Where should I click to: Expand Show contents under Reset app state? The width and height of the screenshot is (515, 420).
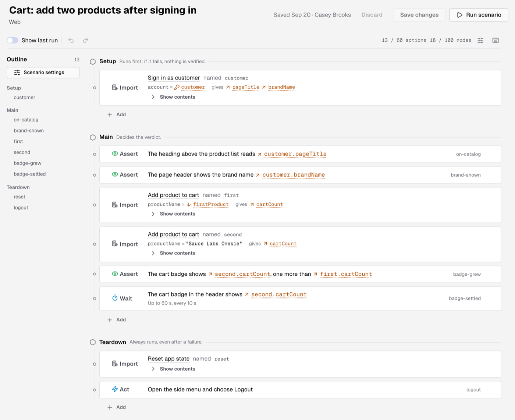173,369
